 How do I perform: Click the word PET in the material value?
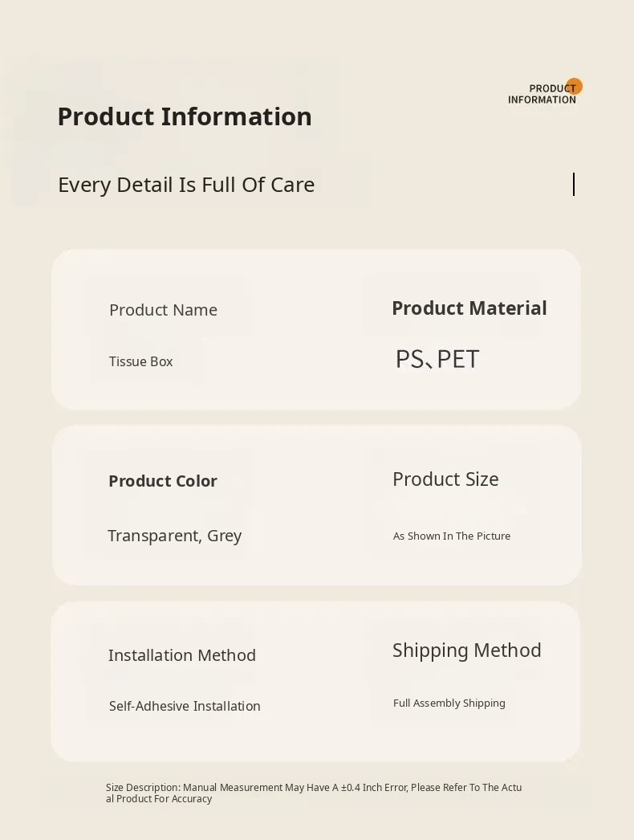click(x=458, y=359)
